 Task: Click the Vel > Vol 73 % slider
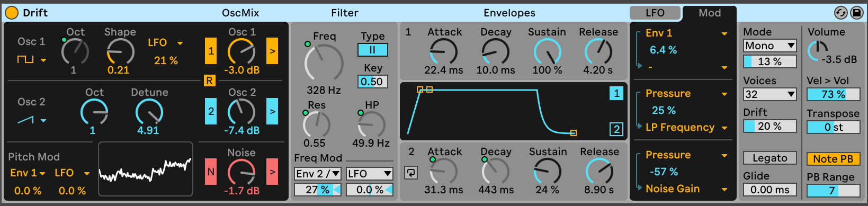834,95
